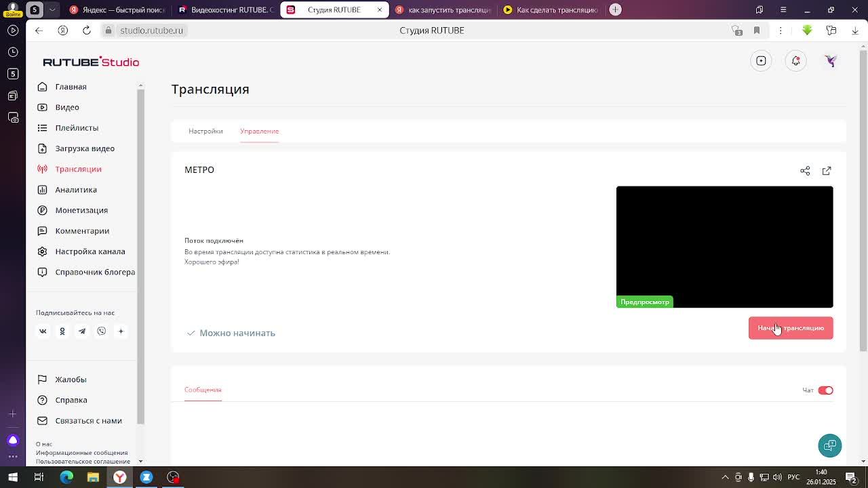The image size is (868, 488).
Task: Open Комментарии section
Action: pyautogui.click(x=82, y=231)
